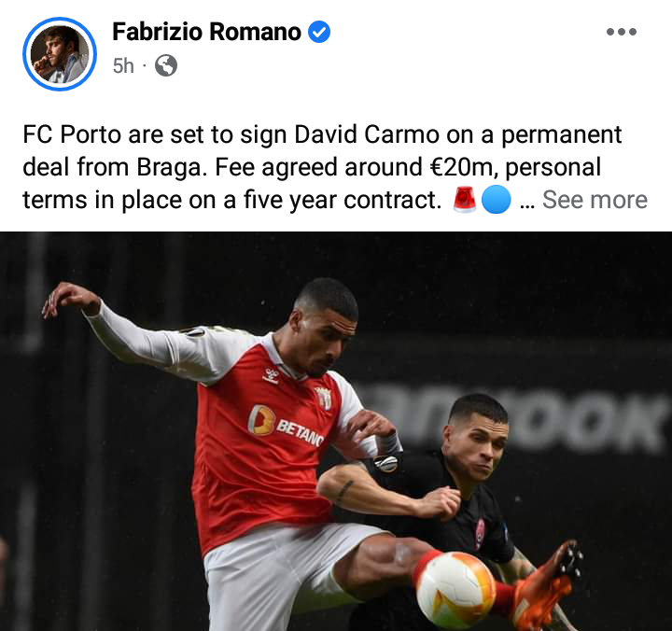Click the Braga crest on the red shirt
The height and width of the screenshot is (631, 672).
point(324,399)
